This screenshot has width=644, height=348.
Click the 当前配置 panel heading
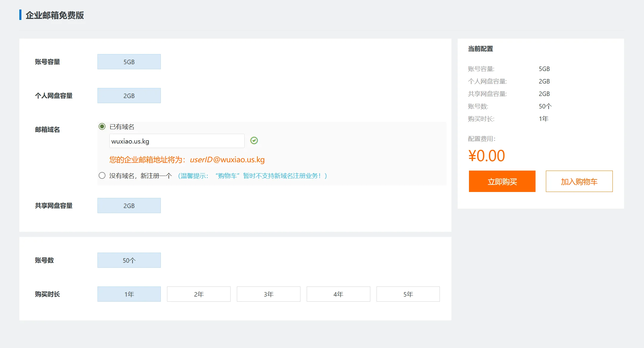[480, 49]
